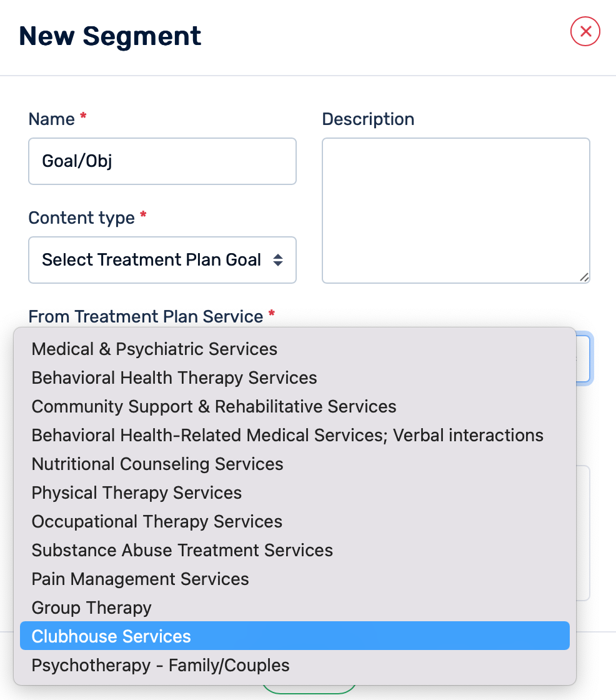Select Community Support & Rehabilitative Services
The height and width of the screenshot is (700, 616).
(214, 406)
